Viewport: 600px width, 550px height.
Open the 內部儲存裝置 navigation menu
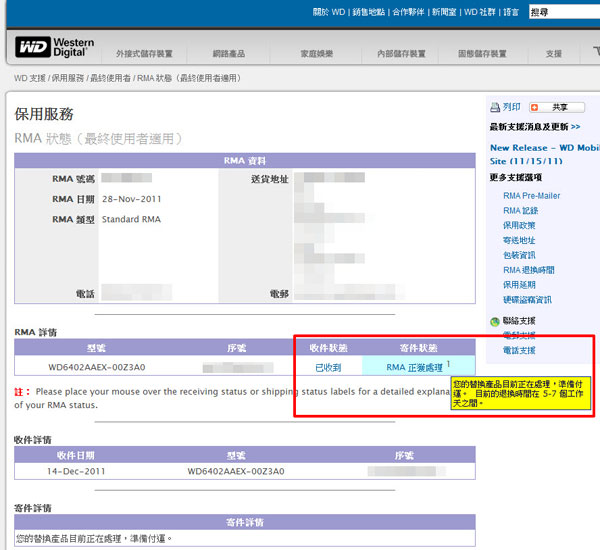pyautogui.click(x=401, y=54)
